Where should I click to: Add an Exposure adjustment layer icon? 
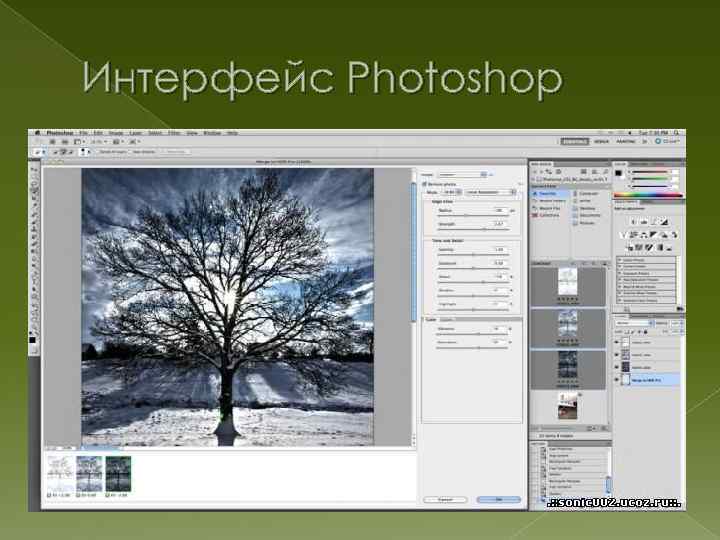pyautogui.click(x=664, y=222)
